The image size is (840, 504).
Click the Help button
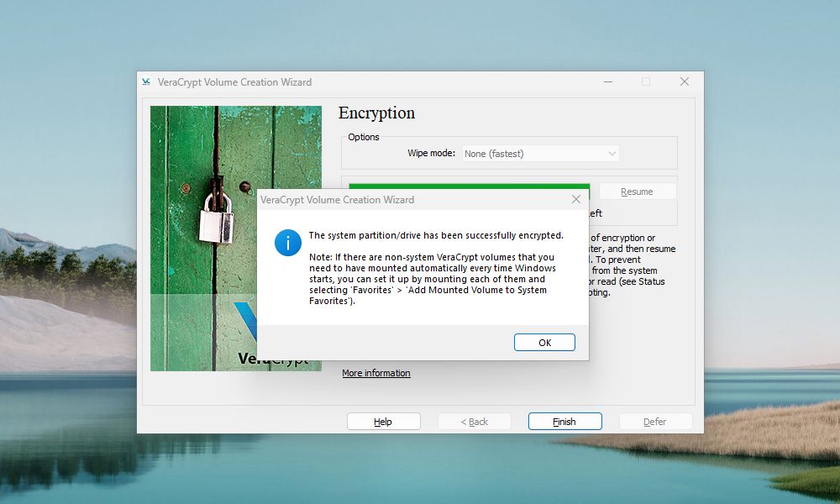pyautogui.click(x=383, y=422)
